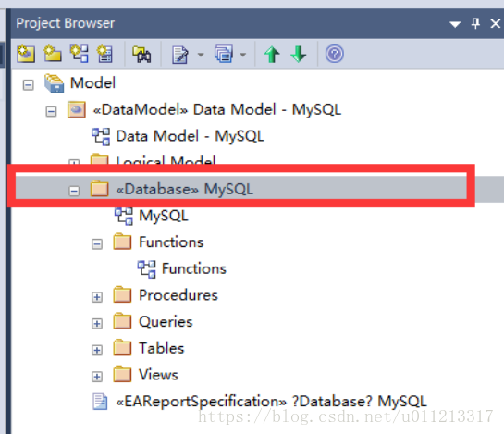Select the Data Model - MySQL diagram label
Screen dimensions: 504x435
tap(190, 136)
